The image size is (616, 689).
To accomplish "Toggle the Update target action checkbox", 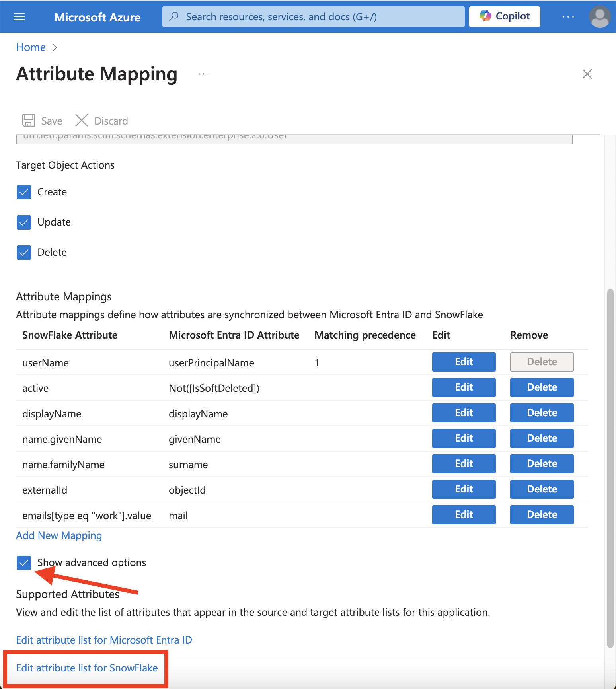I will [24, 222].
